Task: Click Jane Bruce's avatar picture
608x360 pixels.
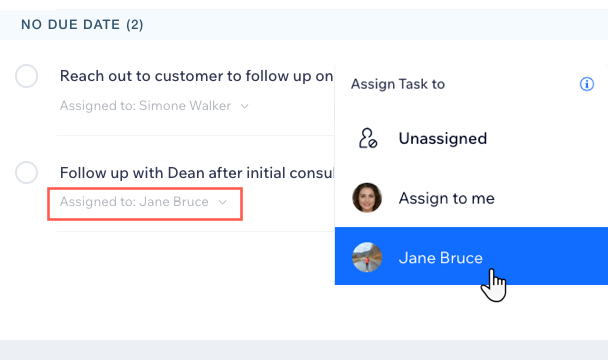Action: click(x=367, y=257)
